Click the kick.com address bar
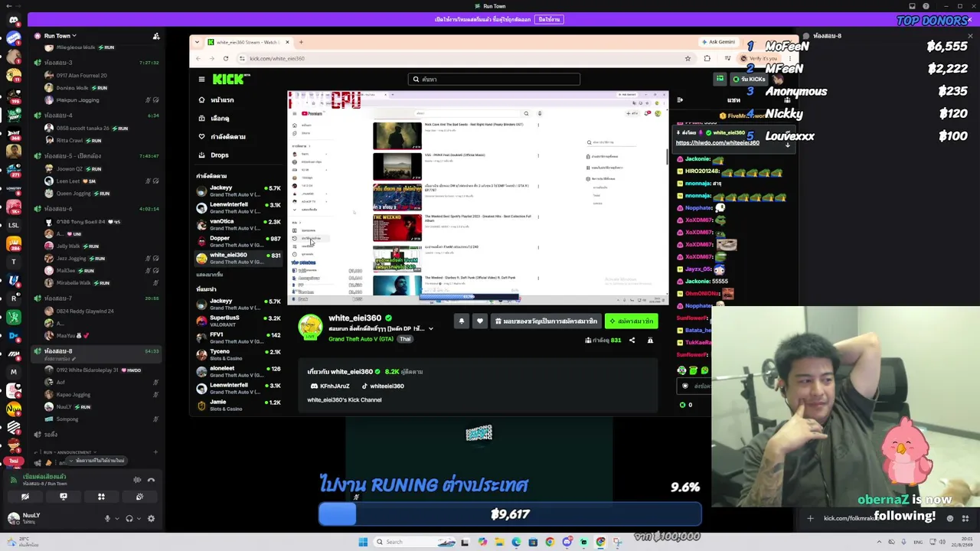The width and height of the screenshot is (980, 551). click(x=459, y=59)
